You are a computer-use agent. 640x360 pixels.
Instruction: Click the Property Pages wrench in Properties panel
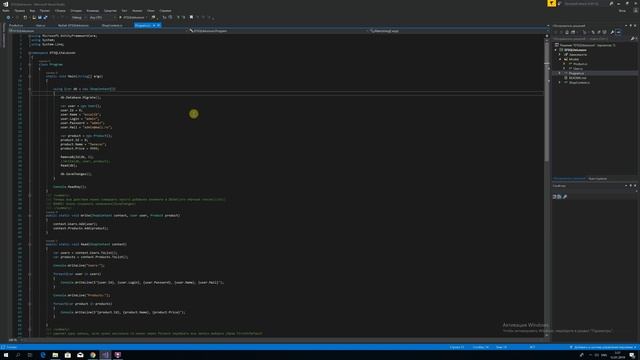565,197
